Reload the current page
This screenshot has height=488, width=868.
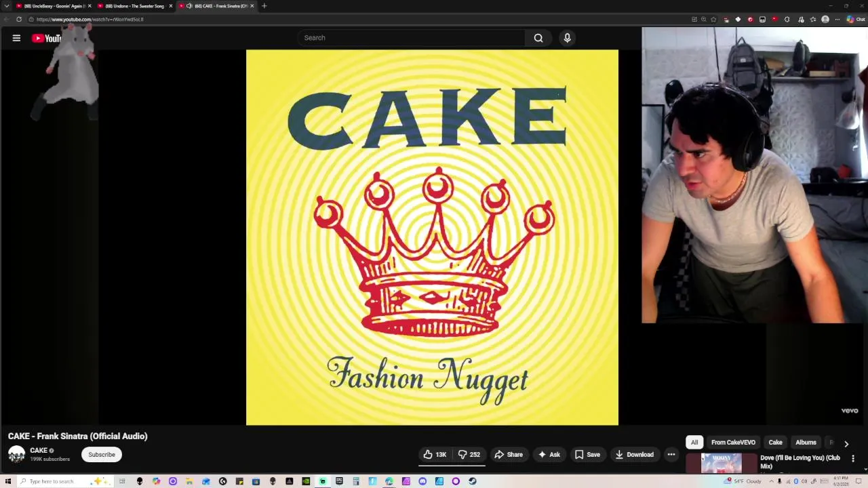tap(19, 19)
